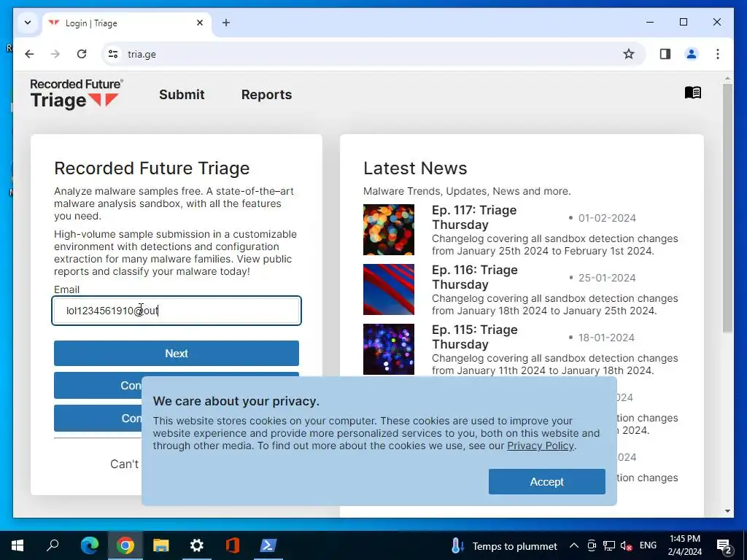Click the Ep. 115 purple lights thumbnail
Image resolution: width=747 pixels, height=560 pixels.
389,349
